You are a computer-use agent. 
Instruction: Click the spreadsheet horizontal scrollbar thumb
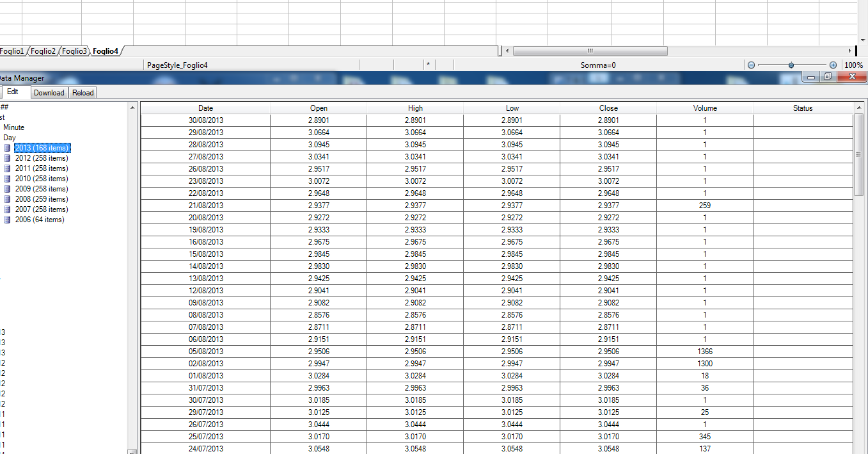tap(590, 51)
